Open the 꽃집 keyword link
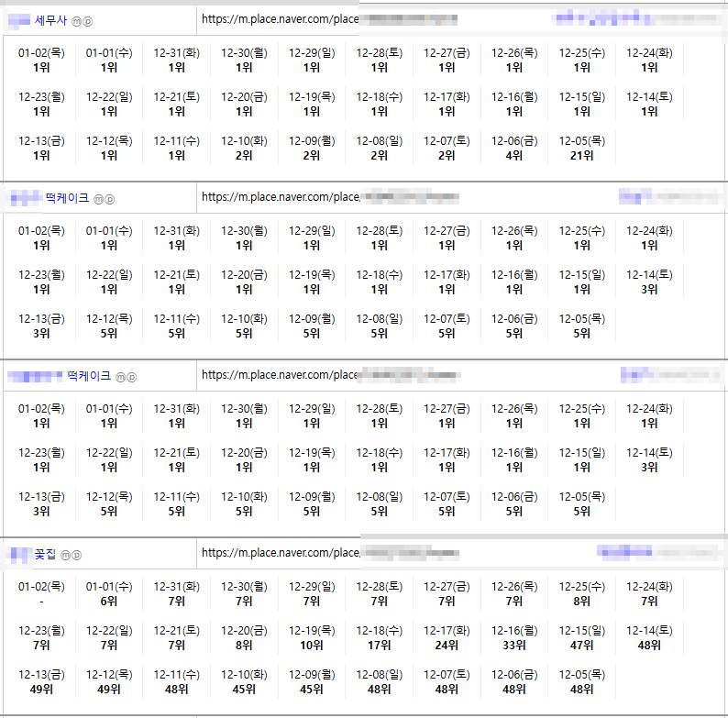Screen dimensions: 728x718 (45, 554)
